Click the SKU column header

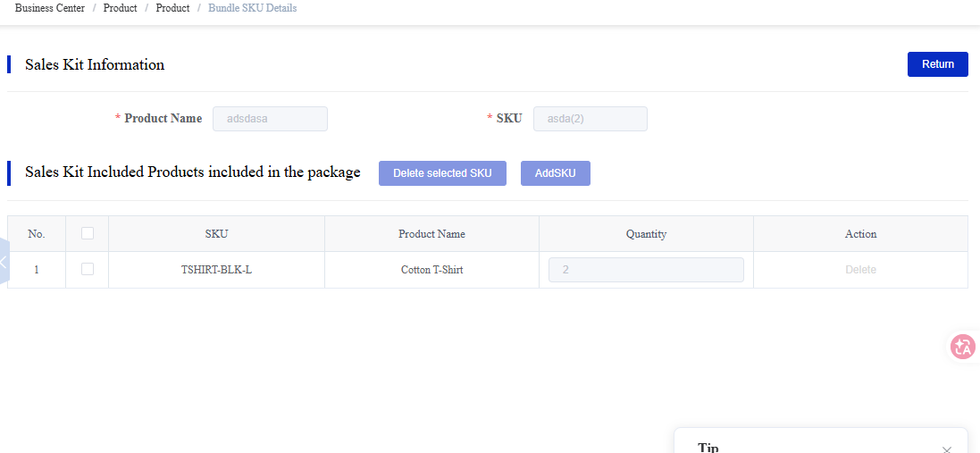[x=216, y=234]
